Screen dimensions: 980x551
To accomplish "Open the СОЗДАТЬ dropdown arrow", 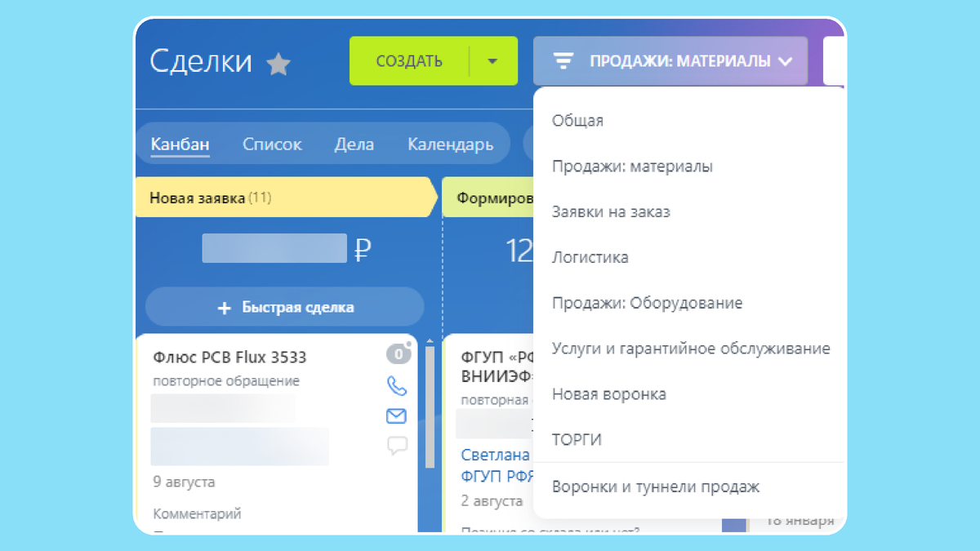I will [492, 61].
